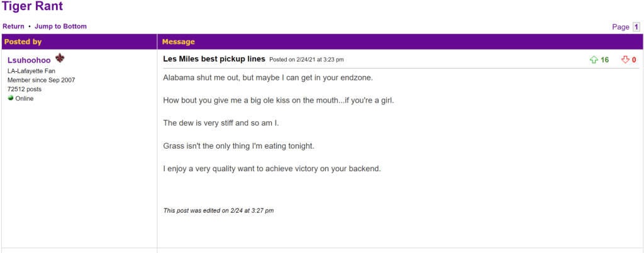Click the LA-Lafayette Fan label
The height and width of the screenshot is (253, 644).
coord(31,71)
